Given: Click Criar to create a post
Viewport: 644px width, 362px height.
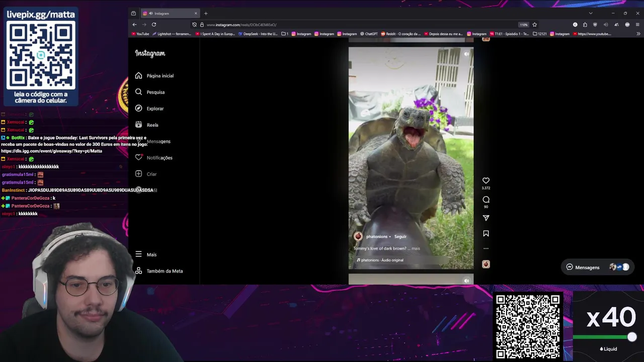Looking at the screenshot, I should click(x=146, y=174).
